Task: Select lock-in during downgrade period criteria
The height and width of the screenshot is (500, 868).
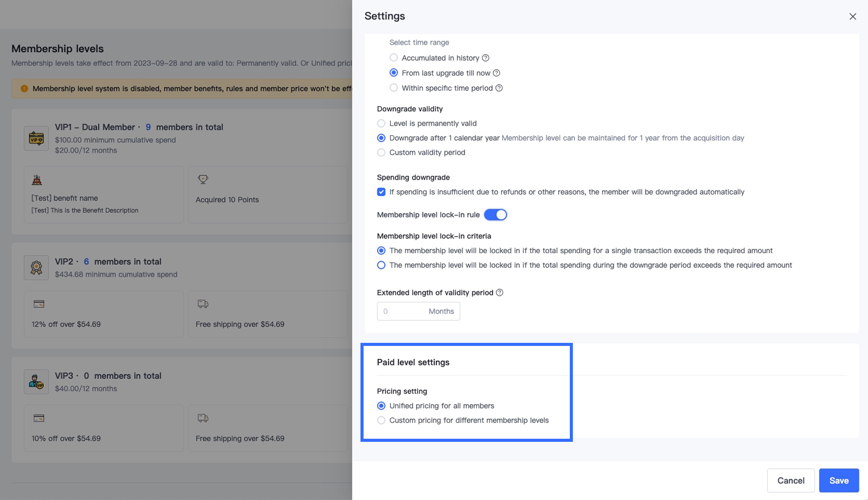Action: tap(381, 265)
